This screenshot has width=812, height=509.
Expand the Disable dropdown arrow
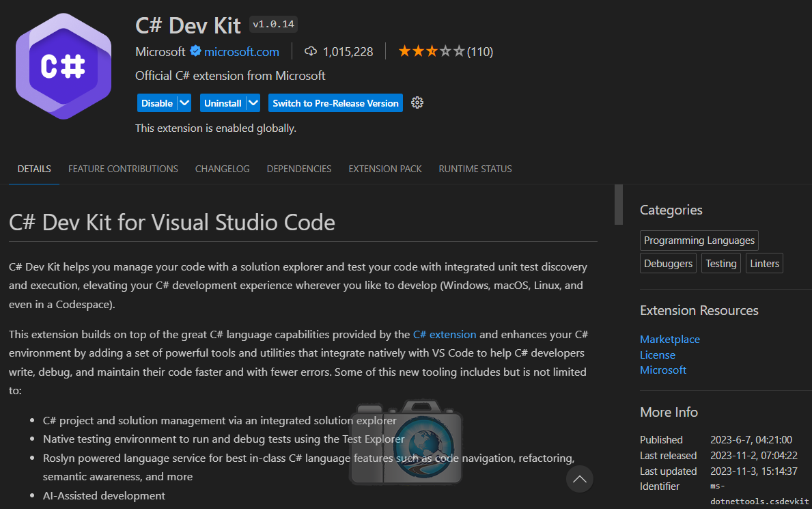184,103
